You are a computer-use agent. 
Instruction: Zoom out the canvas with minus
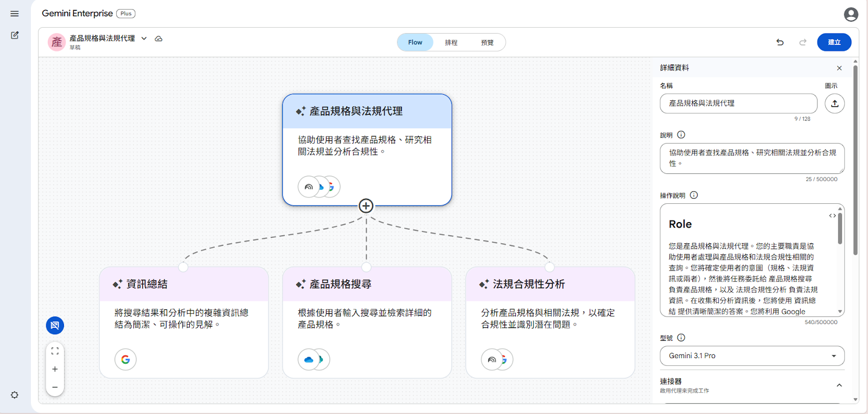(55, 387)
